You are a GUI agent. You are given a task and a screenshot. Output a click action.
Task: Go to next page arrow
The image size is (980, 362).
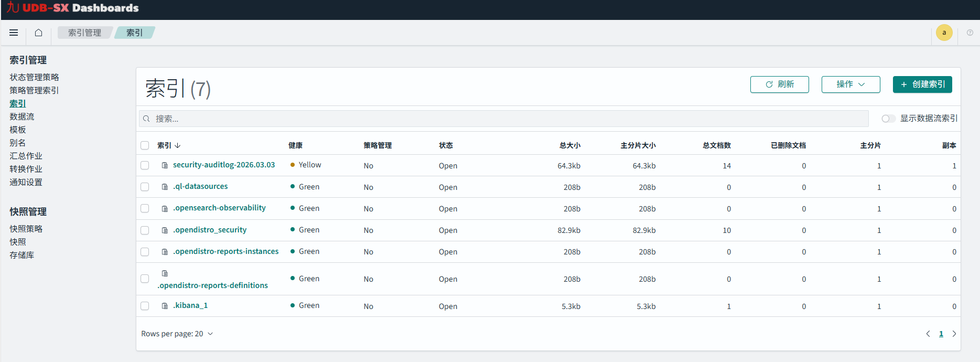pos(954,334)
